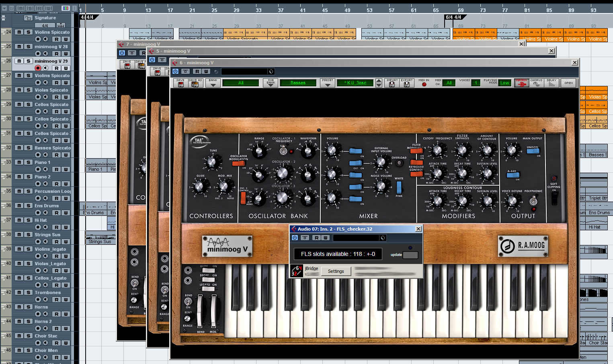Toggle the Unison switch in Output section
The height and width of the screenshot is (364, 613).
point(533,151)
